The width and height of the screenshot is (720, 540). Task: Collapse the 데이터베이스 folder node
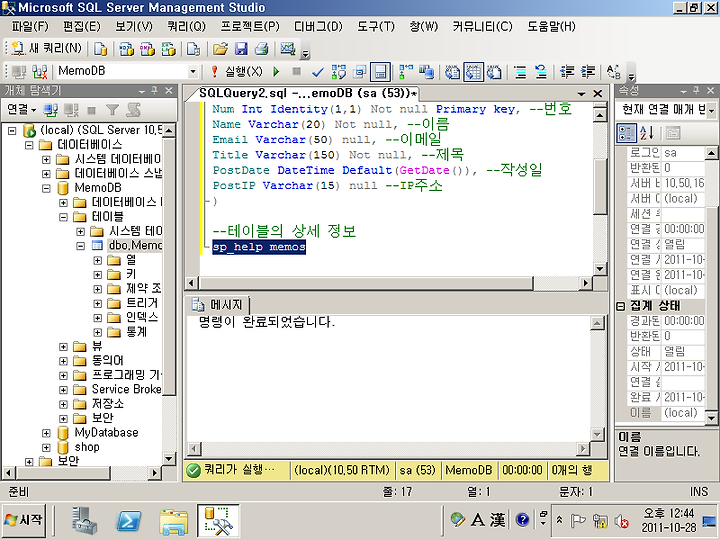pyautogui.click(x=29, y=145)
